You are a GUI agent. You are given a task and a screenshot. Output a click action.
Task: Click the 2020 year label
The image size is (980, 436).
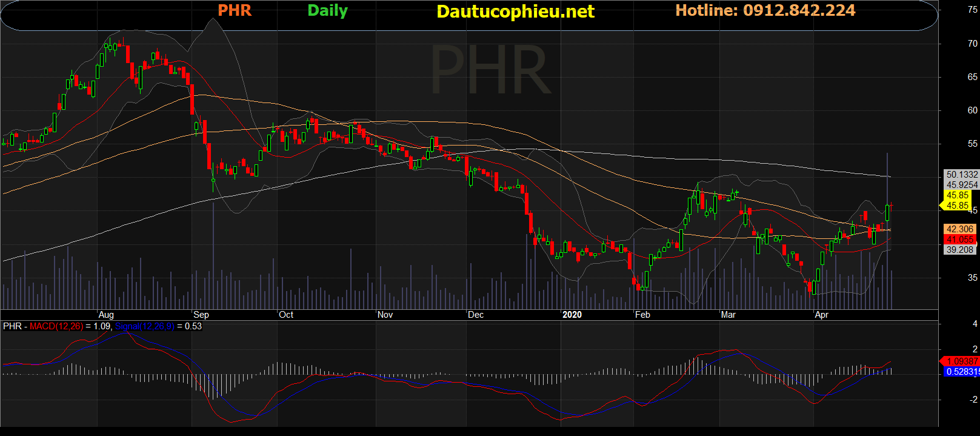[x=572, y=315]
